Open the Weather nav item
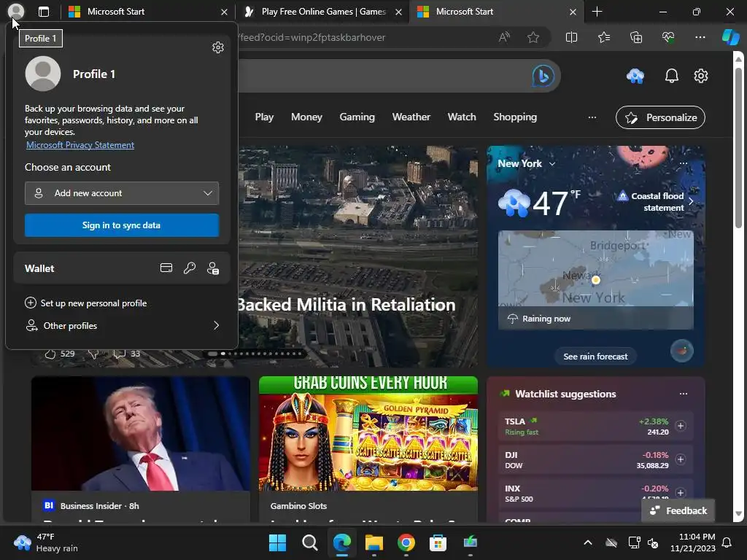This screenshot has height=560, width=747. pos(411,117)
